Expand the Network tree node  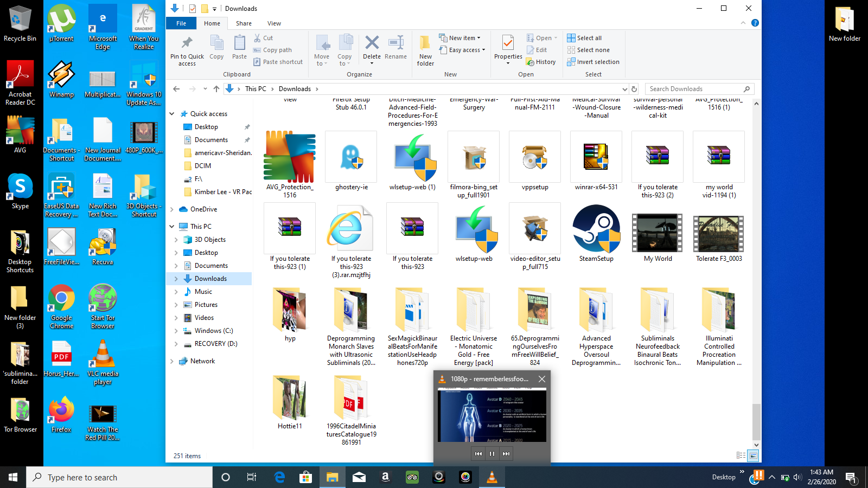pos(172,361)
